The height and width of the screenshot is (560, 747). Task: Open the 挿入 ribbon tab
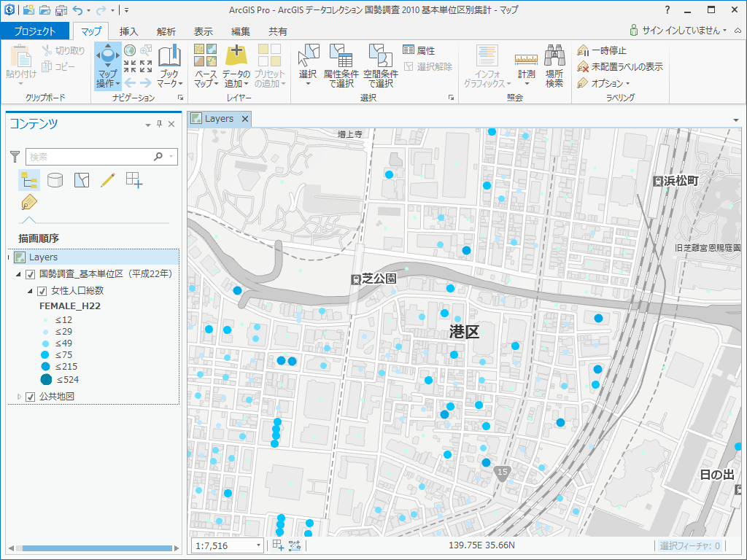pyautogui.click(x=128, y=31)
